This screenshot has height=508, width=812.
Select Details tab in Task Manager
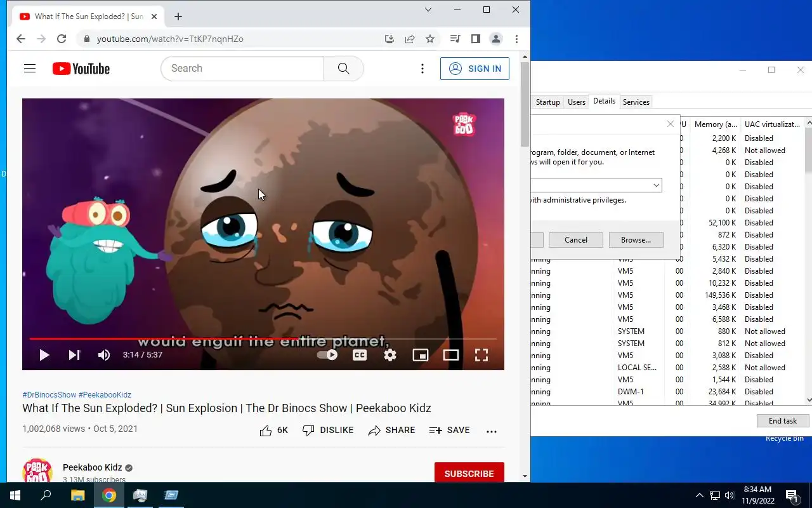pos(604,101)
